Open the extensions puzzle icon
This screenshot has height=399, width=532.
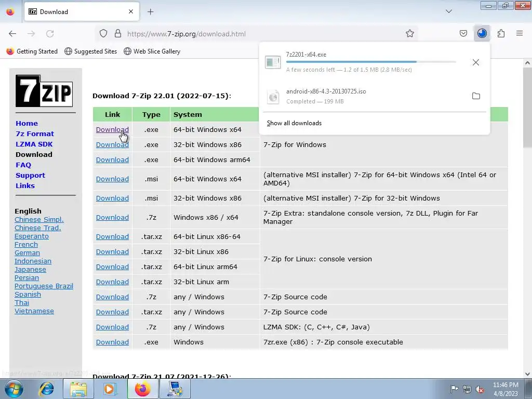point(501,34)
